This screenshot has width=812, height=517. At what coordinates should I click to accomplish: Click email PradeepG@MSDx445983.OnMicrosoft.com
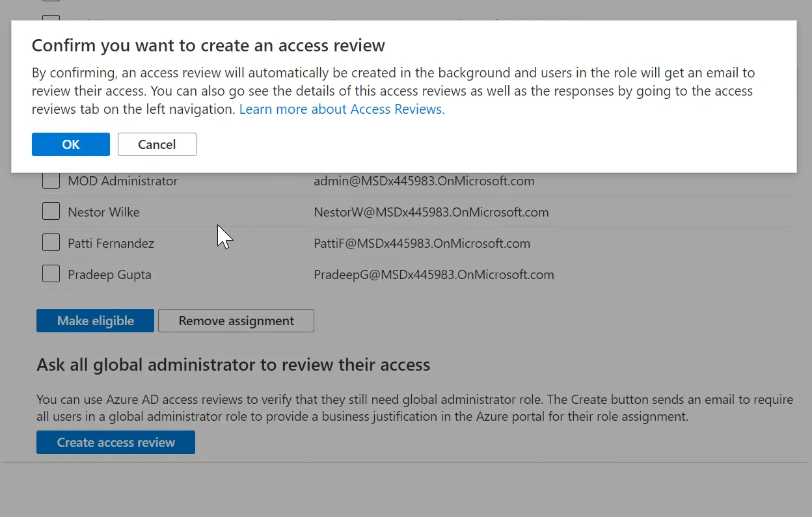434,274
